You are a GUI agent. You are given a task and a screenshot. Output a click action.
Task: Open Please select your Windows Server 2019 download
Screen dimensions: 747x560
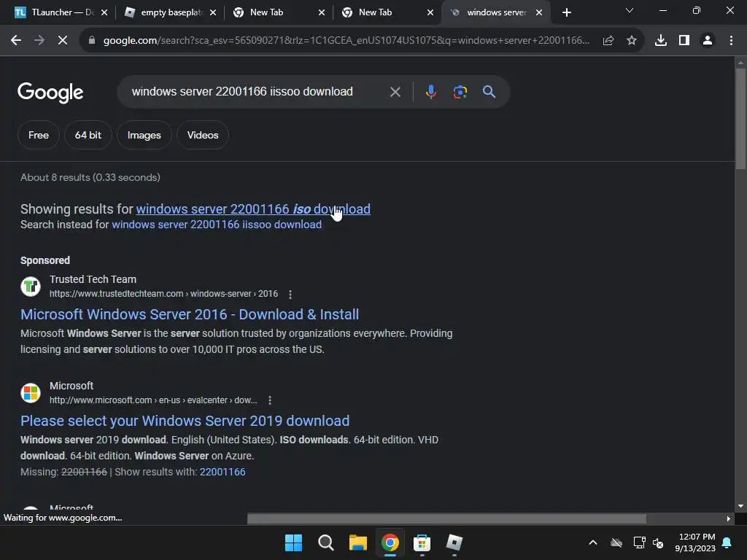(x=185, y=421)
